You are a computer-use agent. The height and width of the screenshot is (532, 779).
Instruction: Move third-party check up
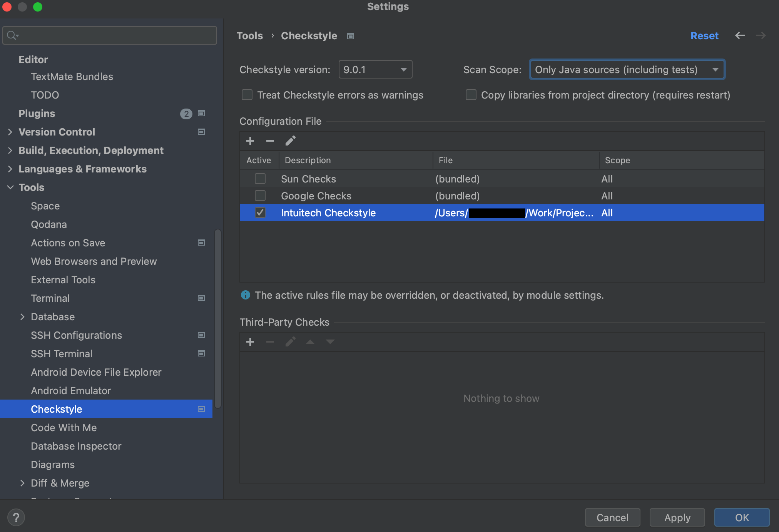point(310,342)
